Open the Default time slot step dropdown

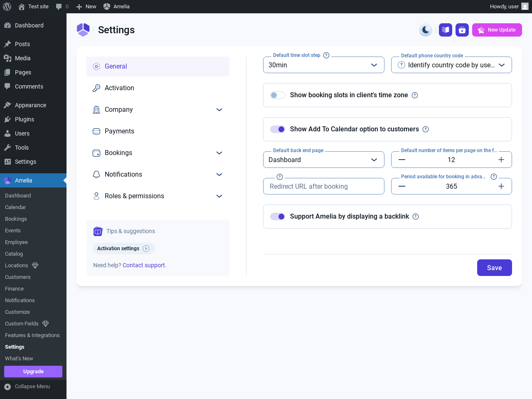[x=323, y=65]
